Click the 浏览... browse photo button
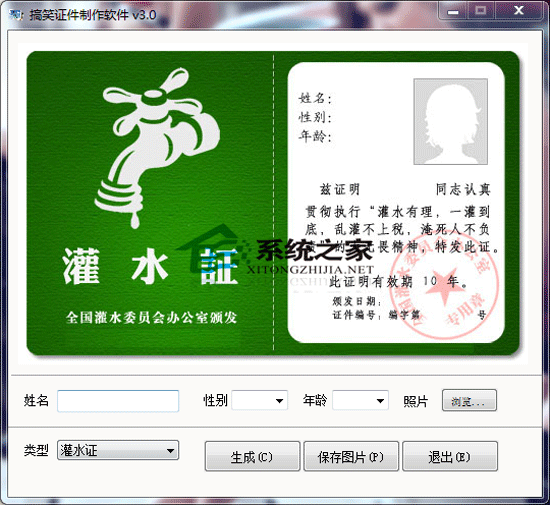This screenshot has height=505, width=550. (x=469, y=400)
